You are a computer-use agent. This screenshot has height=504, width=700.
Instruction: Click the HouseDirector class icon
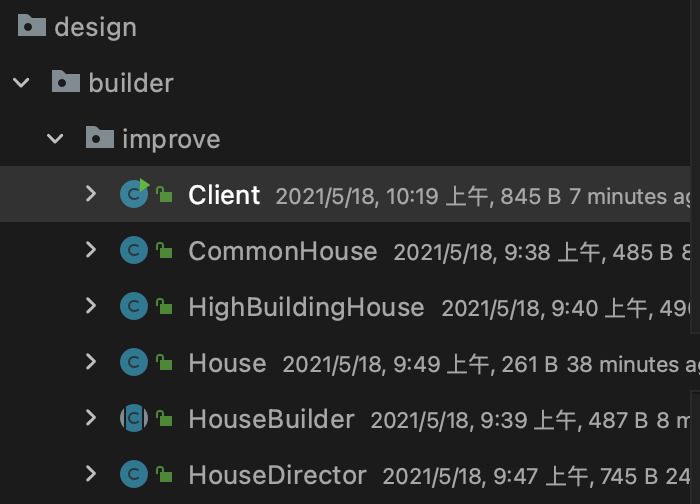(134, 474)
